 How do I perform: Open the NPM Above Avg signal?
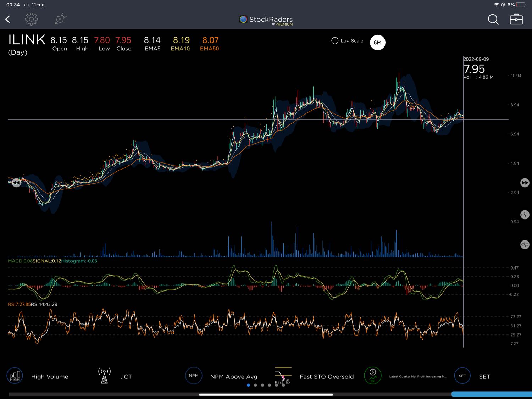pyautogui.click(x=194, y=376)
